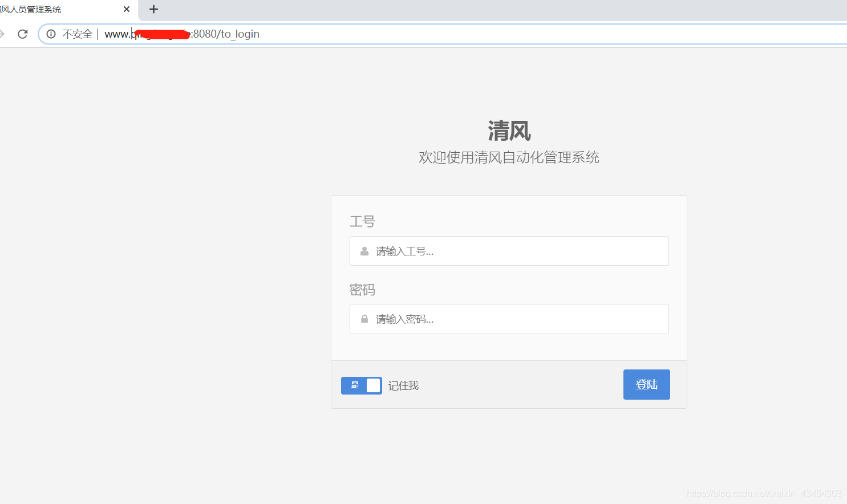
Task: Click the browser forward arrow icon
Action: coord(3,34)
